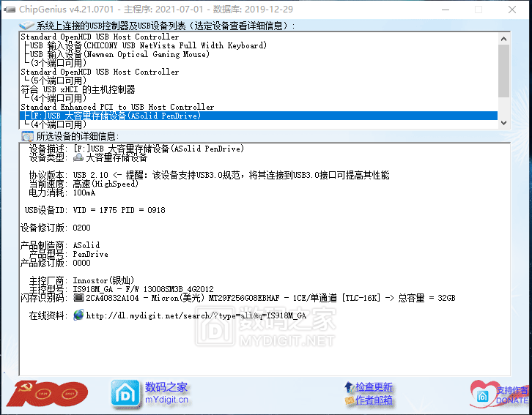Select Standard Enhanced PCI to USB Host Controller

pos(117,107)
